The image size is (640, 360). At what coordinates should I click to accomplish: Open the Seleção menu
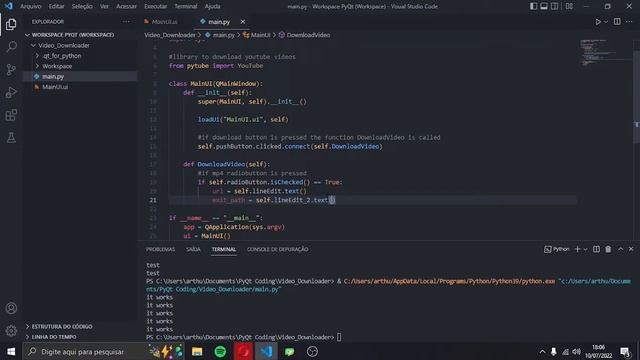pyautogui.click(x=82, y=6)
